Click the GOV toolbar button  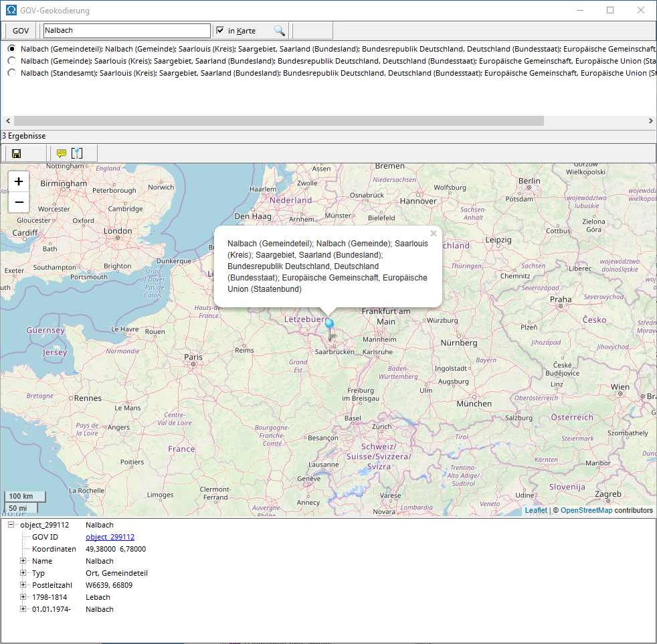(21, 31)
